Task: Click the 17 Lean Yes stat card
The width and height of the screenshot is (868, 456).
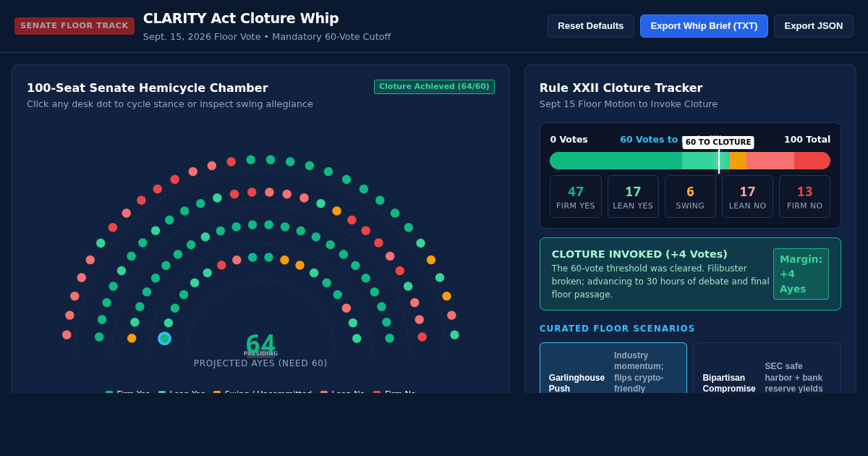Action: [633, 196]
